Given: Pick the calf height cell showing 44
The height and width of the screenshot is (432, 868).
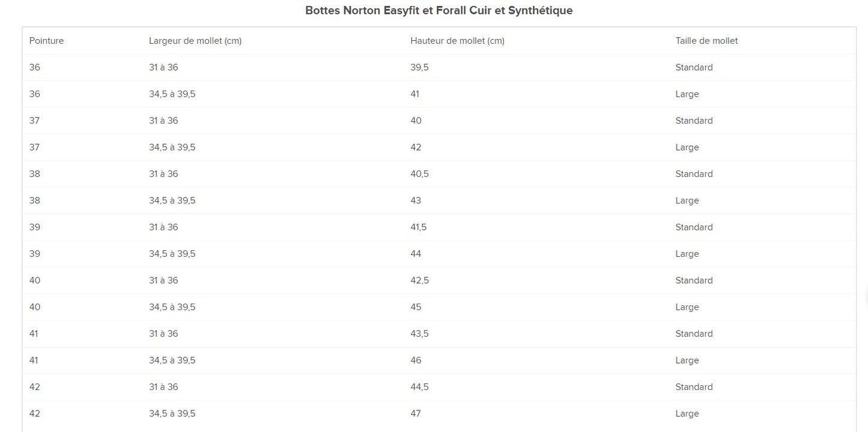Looking at the screenshot, I should click(416, 254).
